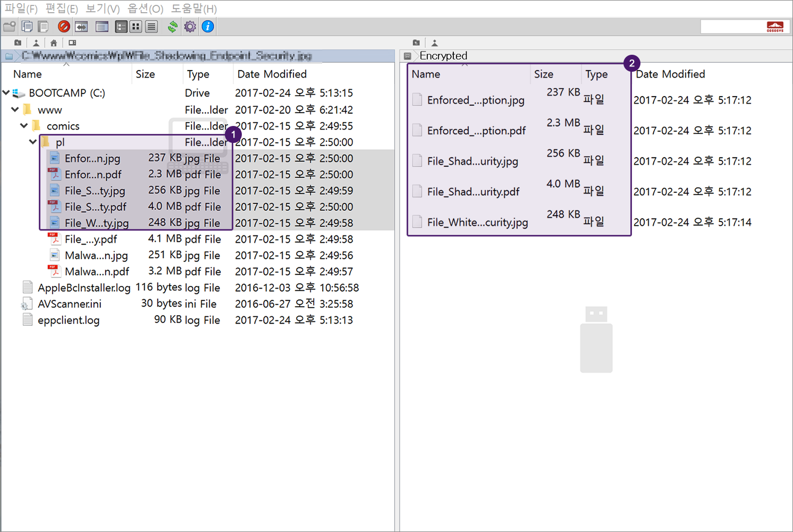
Task: Click the Encrypted path breadcrumb
Action: coord(443,56)
